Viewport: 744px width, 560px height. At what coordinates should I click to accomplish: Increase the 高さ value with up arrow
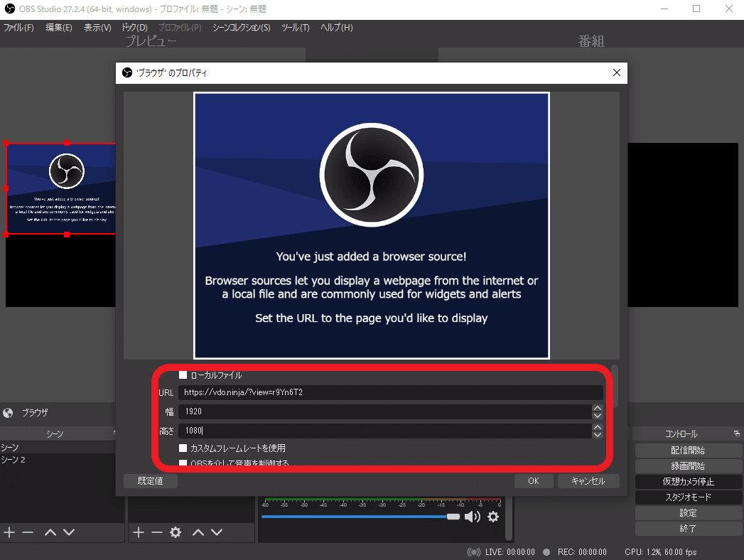coord(598,427)
